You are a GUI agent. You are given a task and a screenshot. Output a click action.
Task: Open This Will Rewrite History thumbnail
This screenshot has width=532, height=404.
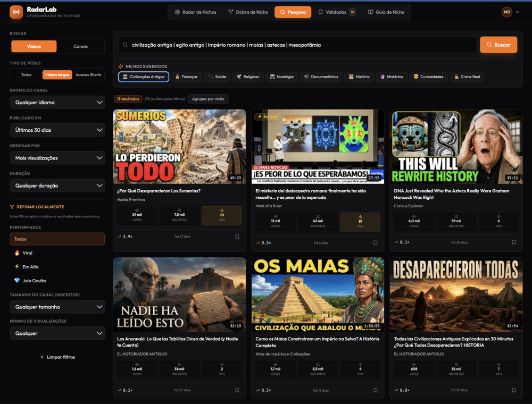coord(456,146)
